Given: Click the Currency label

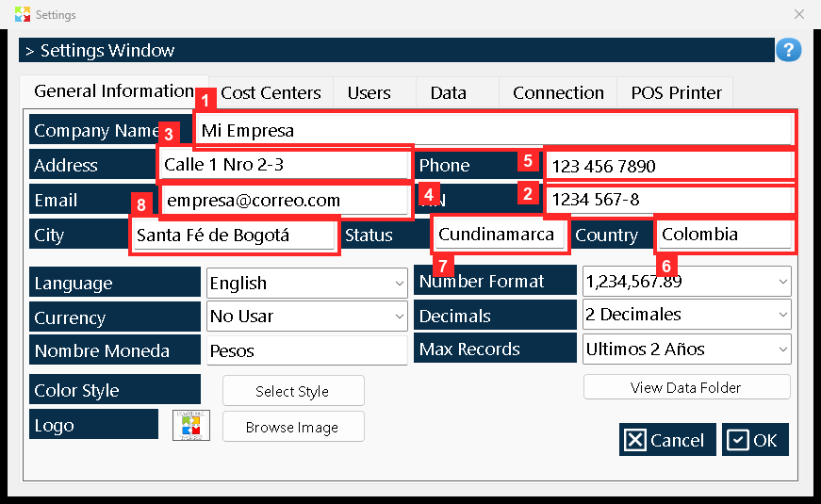Looking at the screenshot, I should coord(115,317).
